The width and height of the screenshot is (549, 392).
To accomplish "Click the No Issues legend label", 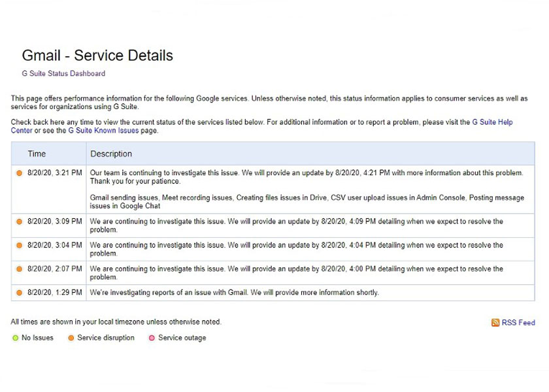I will pos(37,338).
